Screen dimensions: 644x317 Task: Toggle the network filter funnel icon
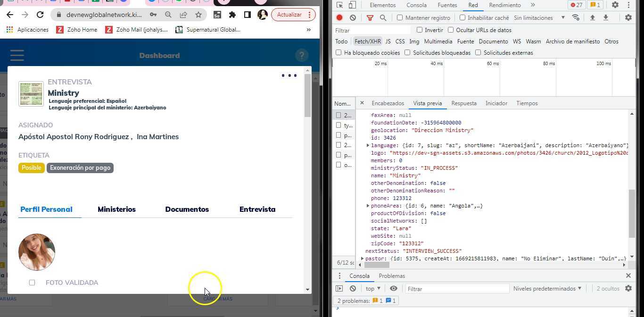[370, 18]
